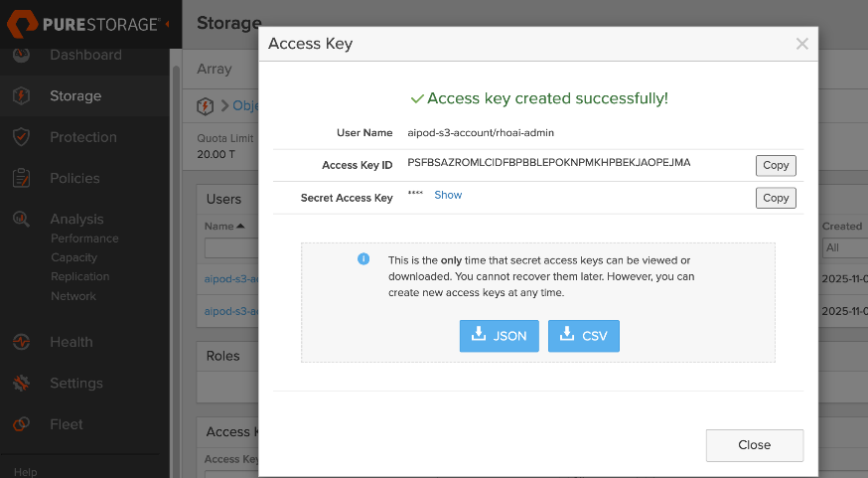868x478 pixels.
Task: Open Performance under Analysis
Action: click(x=84, y=239)
